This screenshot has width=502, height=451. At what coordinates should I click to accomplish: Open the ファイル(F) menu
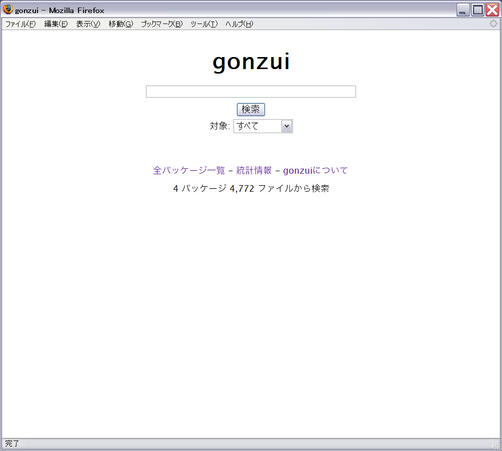[21, 24]
